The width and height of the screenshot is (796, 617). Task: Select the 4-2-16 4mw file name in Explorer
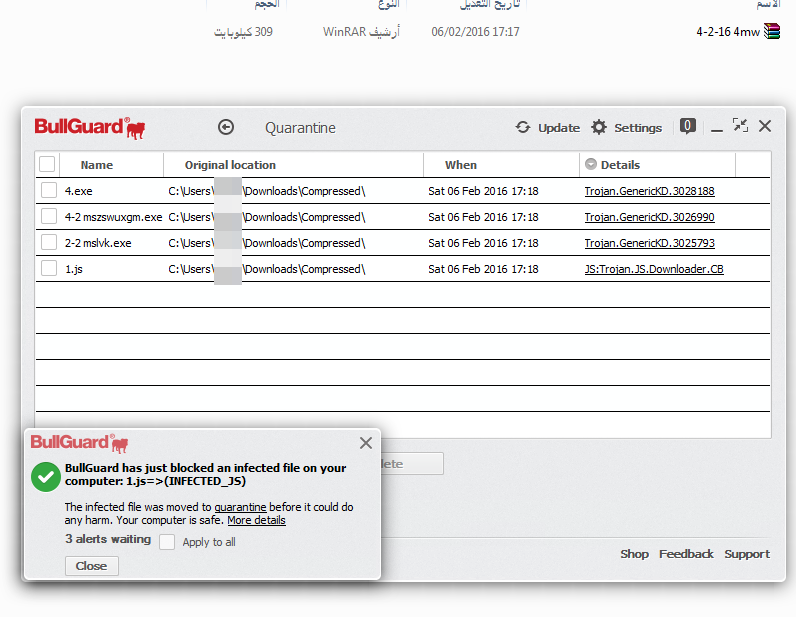[728, 32]
